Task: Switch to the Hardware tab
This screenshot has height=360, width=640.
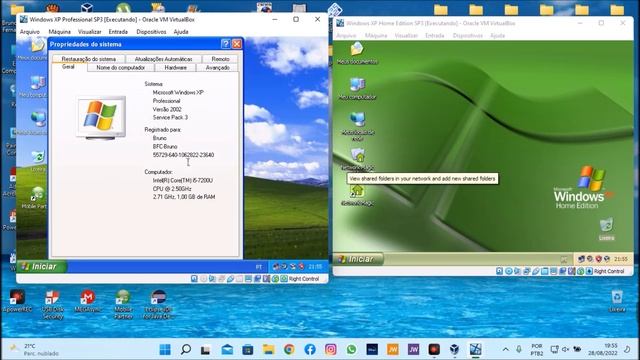Action: (176, 68)
